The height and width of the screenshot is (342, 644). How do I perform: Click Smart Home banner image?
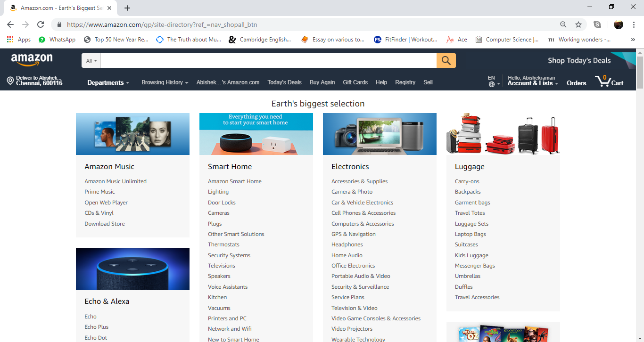coord(256,134)
